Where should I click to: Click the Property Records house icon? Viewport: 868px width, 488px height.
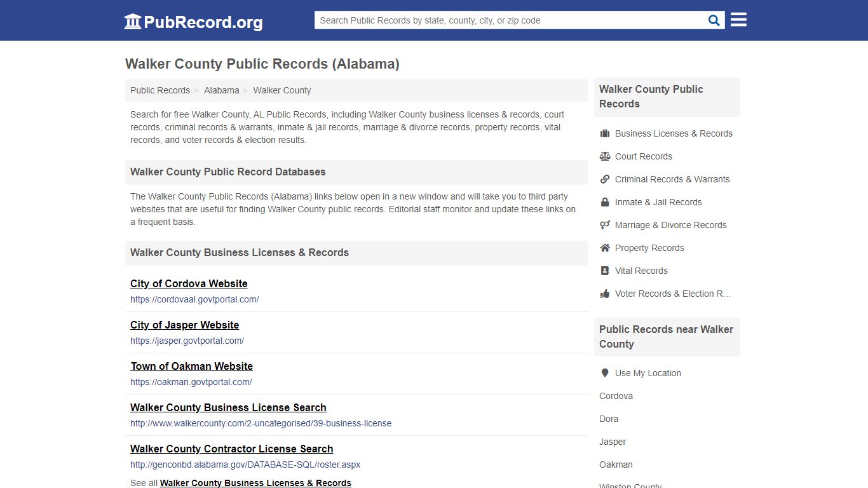click(x=605, y=248)
